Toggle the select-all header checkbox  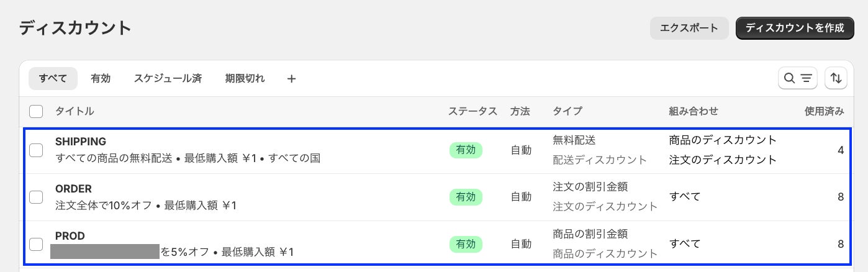36,112
